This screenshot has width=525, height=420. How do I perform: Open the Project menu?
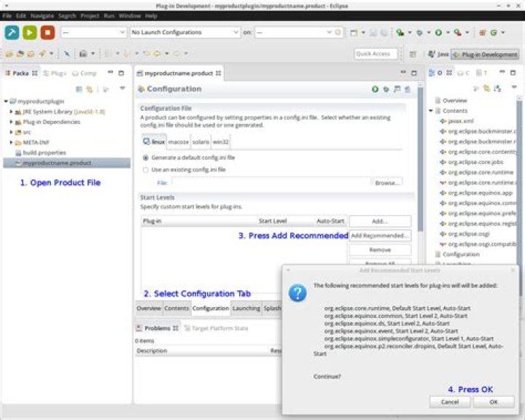pos(90,16)
